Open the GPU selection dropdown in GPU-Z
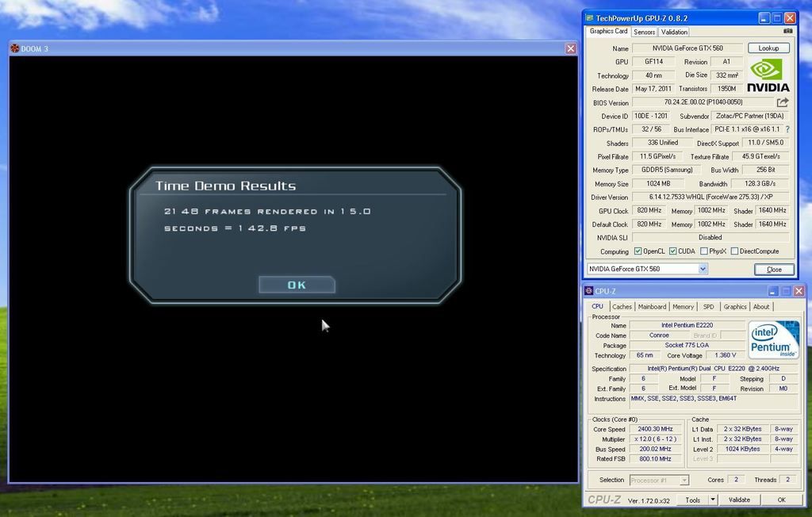Viewport: 812px width, 517px height. point(703,269)
